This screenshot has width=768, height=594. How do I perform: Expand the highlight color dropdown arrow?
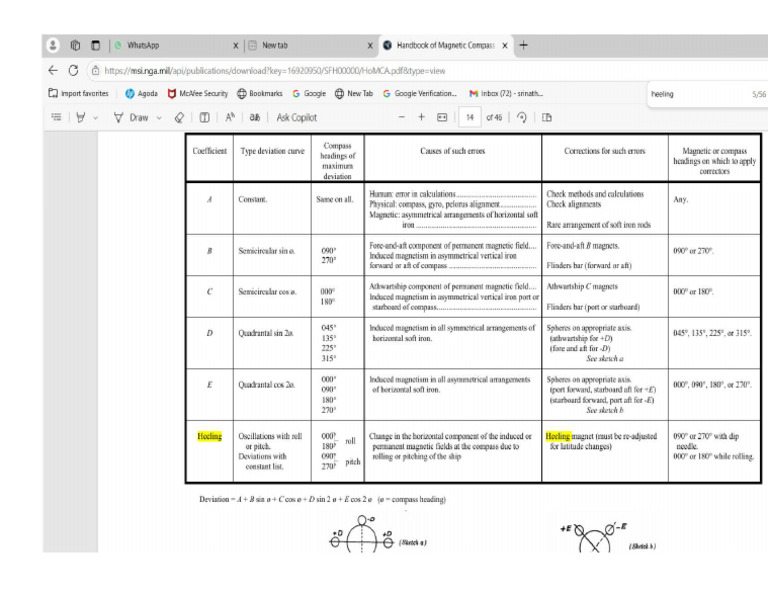tap(97, 117)
